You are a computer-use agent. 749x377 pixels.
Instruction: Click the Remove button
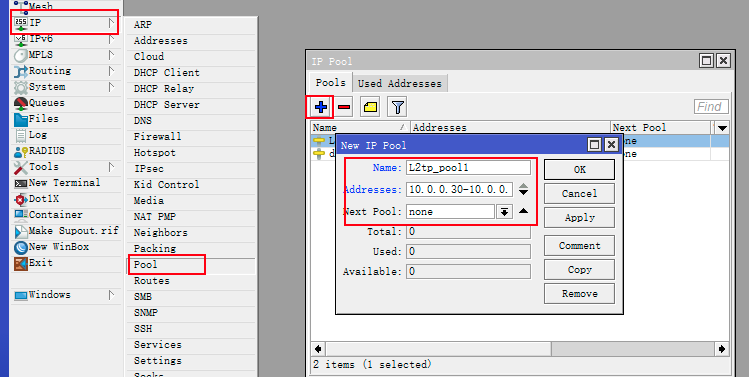579,294
